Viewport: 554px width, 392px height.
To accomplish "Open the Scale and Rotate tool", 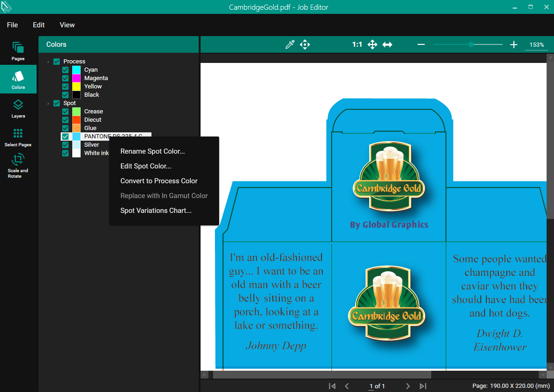I will tap(18, 165).
